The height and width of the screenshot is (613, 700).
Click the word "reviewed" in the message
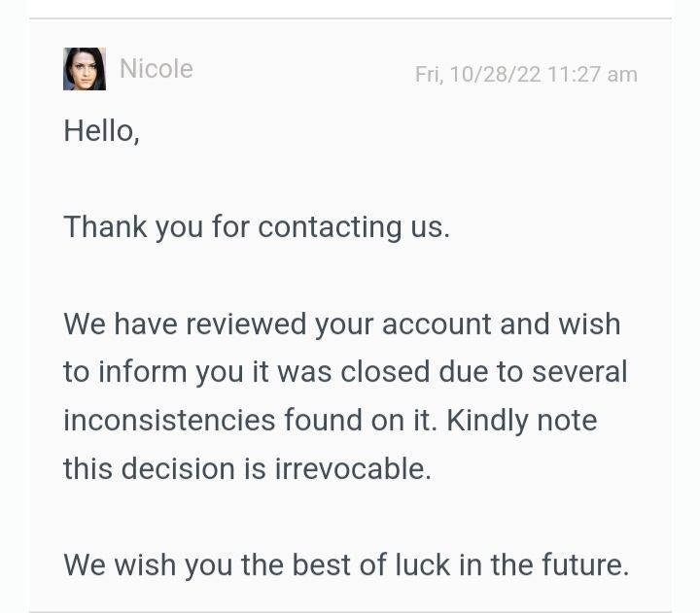click(246, 324)
